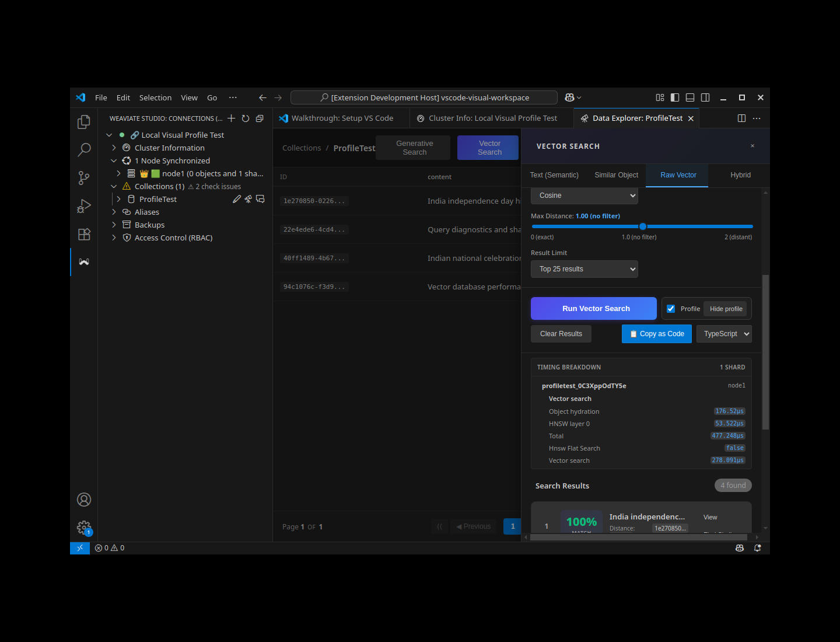Switch to Hybrid search tab
840x642 pixels.
(740, 175)
